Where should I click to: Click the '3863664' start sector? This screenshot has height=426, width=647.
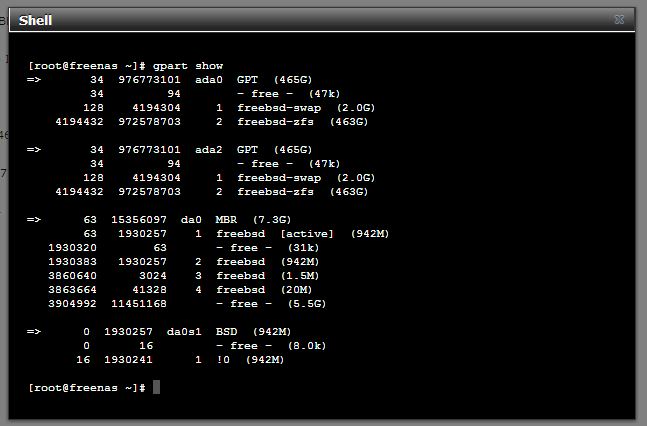click(x=72, y=290)
